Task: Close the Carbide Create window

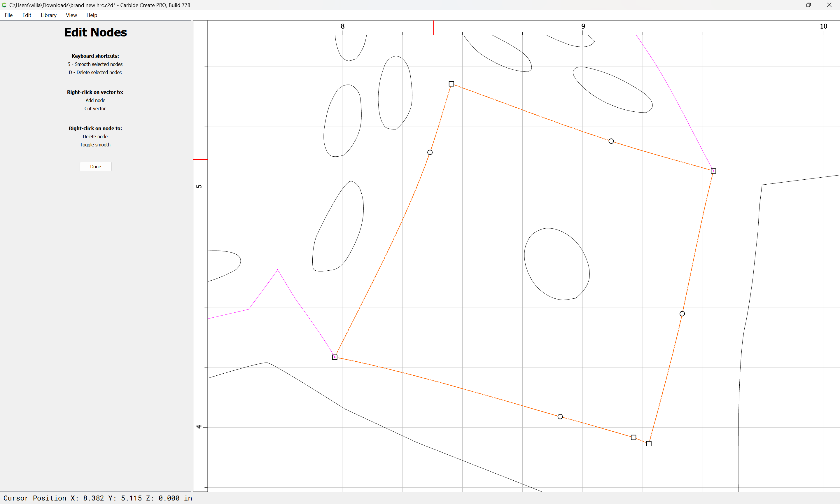Action: click(829, 5)
